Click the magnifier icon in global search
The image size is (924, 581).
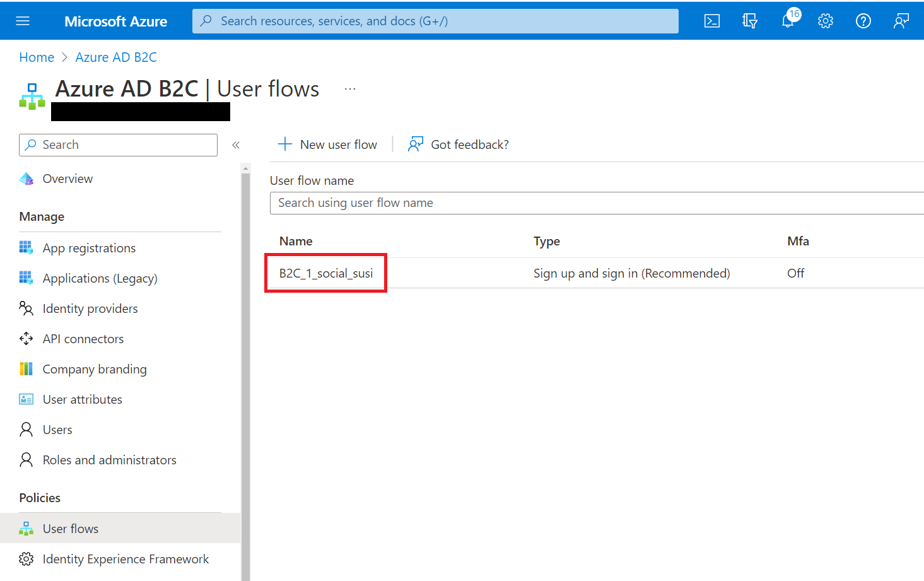pos(206,21)
